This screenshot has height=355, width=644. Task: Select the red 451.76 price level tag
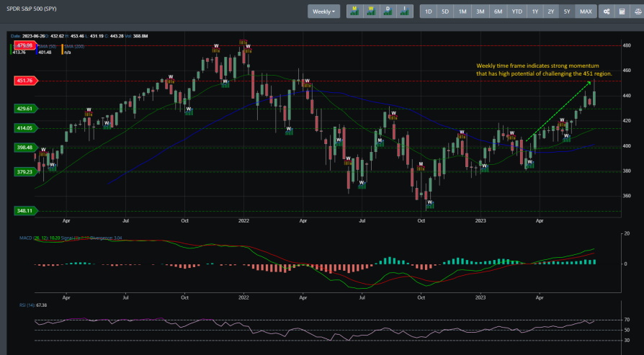tap(22, 81)
